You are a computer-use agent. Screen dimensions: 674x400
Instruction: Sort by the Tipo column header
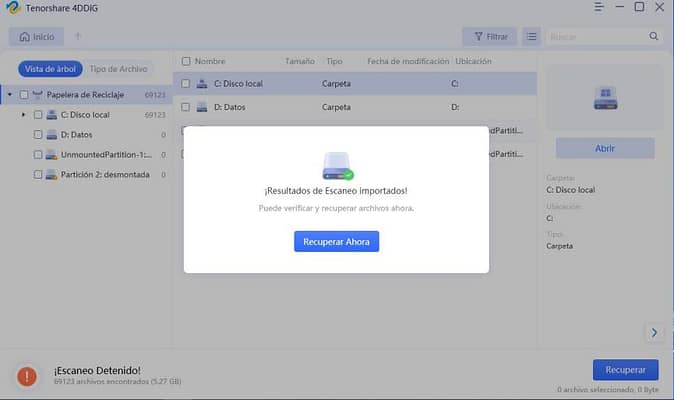click(x=334, y=61)
